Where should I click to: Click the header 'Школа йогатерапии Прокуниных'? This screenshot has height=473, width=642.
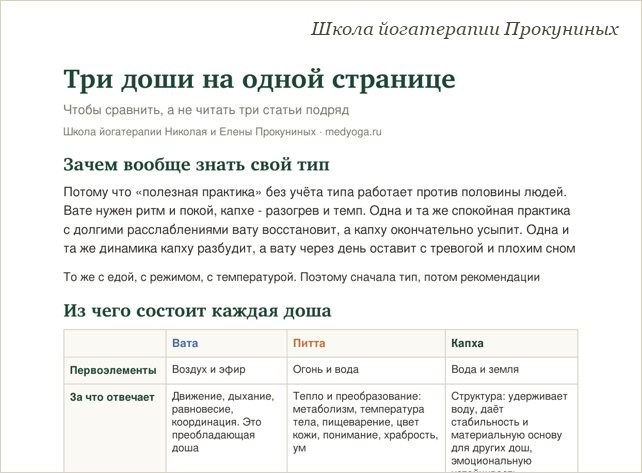pyautogui.click(x=465, y=29)
